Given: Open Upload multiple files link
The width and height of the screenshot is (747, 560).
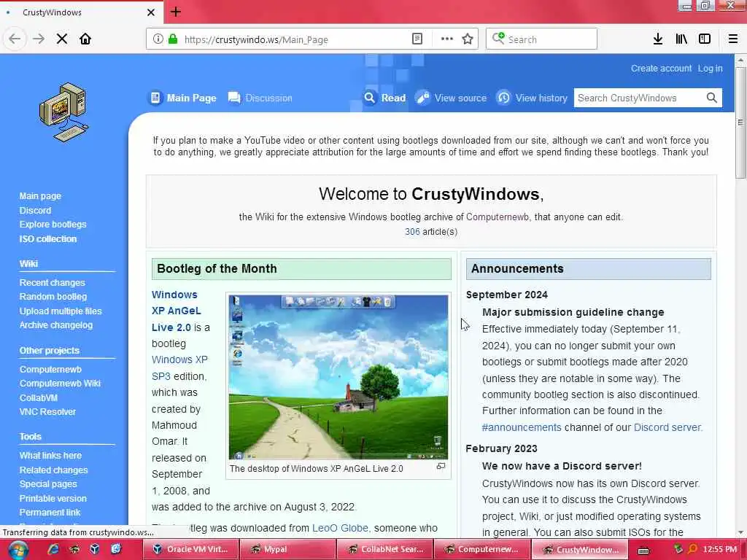Looking at the screenshot, I should point(61,311).
